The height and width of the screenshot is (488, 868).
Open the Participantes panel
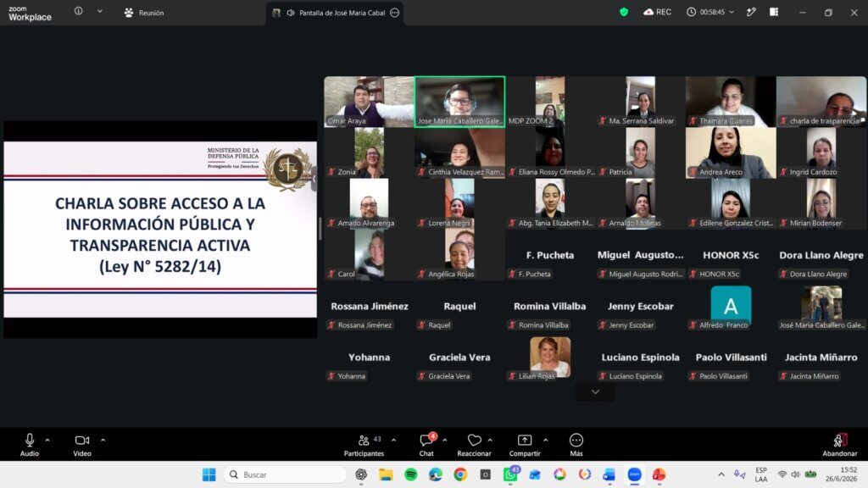[x=364, y=446]
